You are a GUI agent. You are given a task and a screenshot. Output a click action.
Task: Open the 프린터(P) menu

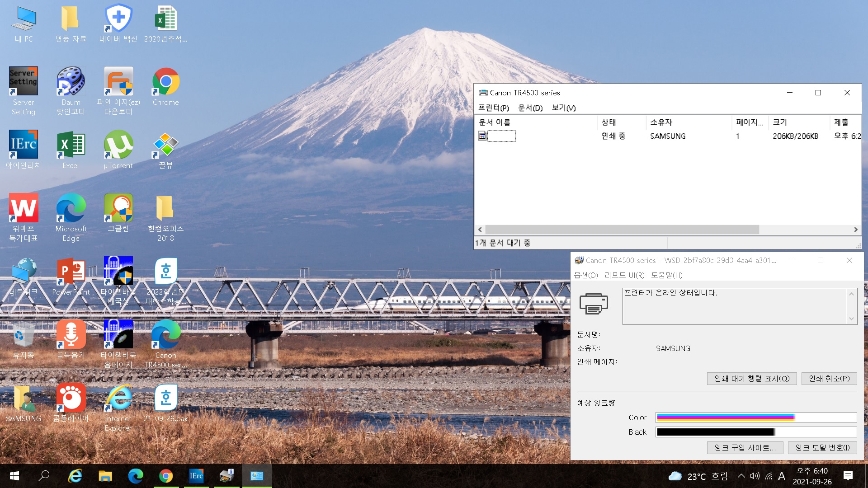click(x=493, y=108)
